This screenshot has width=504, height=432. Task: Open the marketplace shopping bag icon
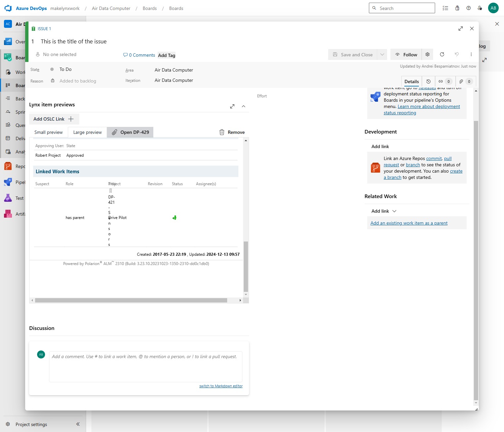[457, 8]
